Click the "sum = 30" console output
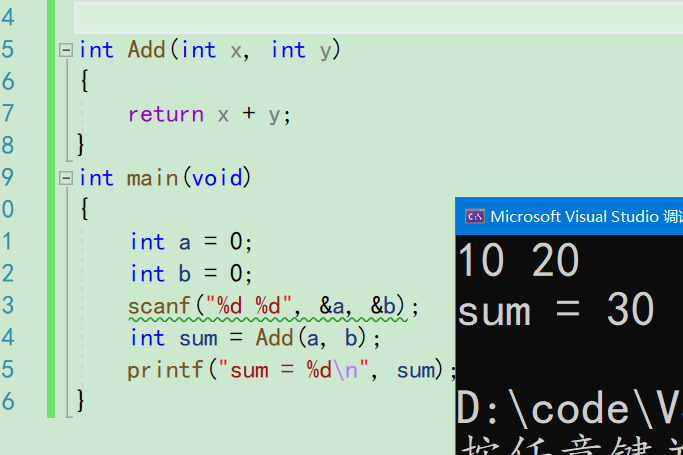The height and width of the screenshot is (455, 683). click(x=555, y=311)
